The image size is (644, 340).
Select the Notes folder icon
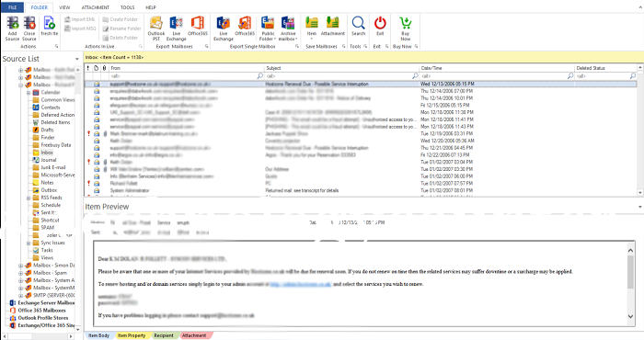coord(36,183)
